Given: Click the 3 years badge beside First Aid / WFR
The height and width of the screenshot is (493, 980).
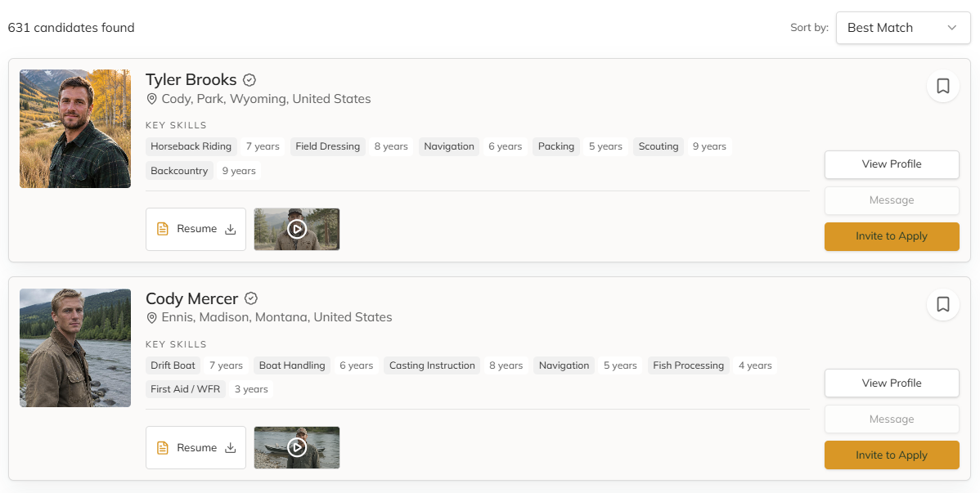Looking at the screenshot, I should [251, 388].
